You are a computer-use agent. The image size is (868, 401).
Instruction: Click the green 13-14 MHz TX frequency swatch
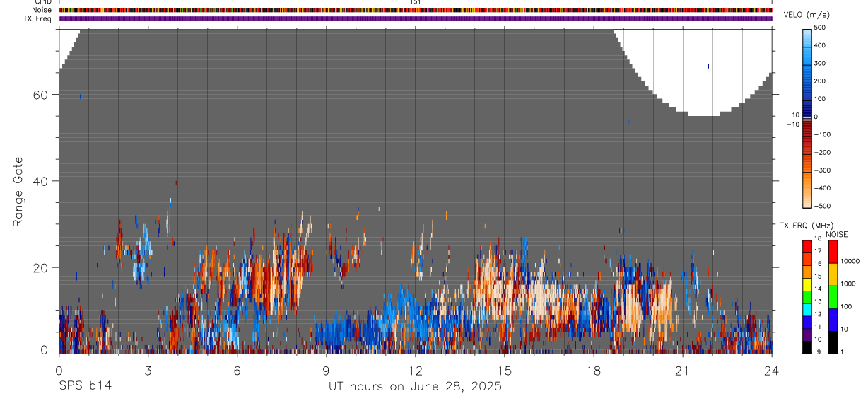[807, 296]
